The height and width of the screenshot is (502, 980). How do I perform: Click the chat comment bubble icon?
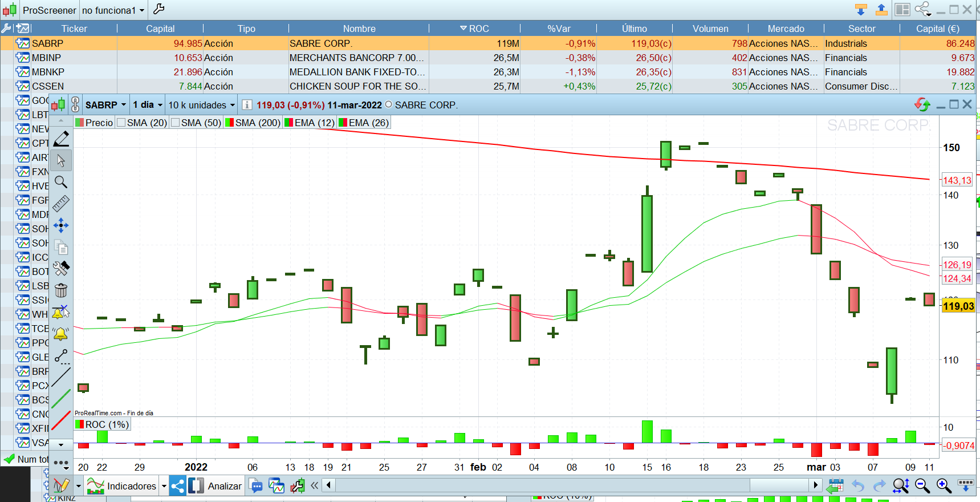(x=256, y=486)
